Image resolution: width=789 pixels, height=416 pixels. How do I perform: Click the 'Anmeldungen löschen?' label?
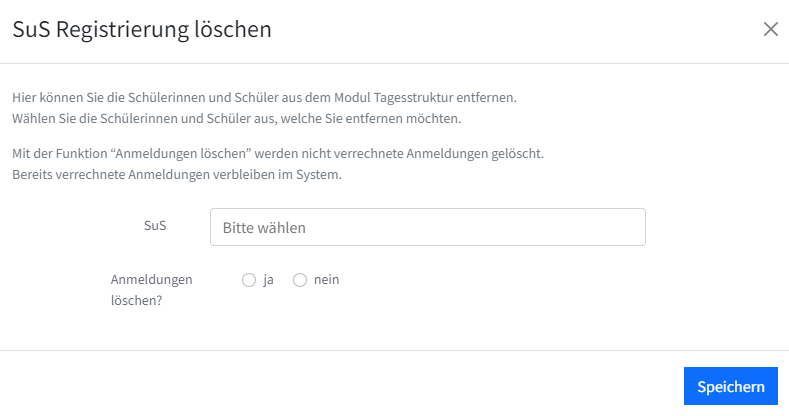(x=151, y=290)
